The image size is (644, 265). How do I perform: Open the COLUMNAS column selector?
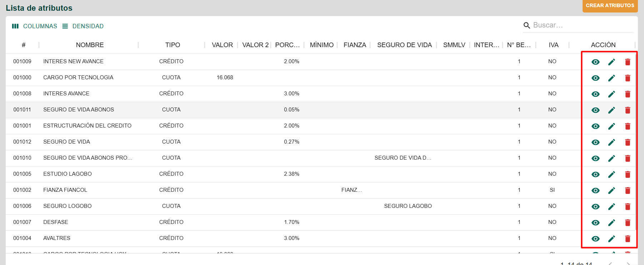35,26
